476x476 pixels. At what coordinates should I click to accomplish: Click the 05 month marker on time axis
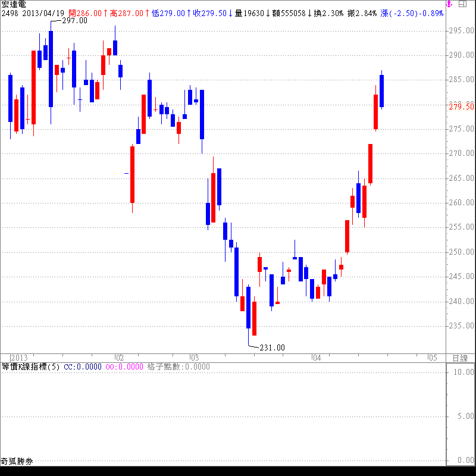click(x=432, y=358)
